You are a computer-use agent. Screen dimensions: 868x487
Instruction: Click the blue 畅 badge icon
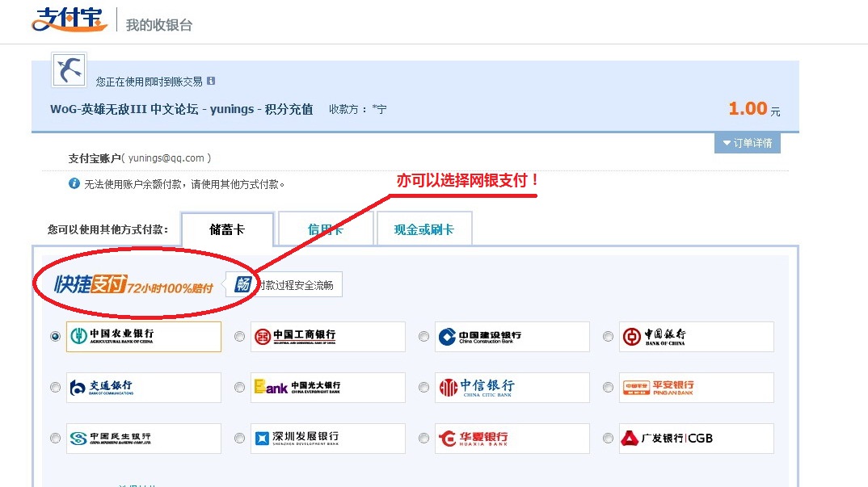243,284
